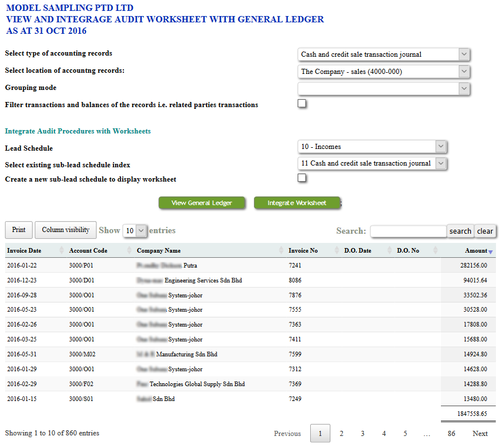Image resolution: width=504 pixels, height=448 pixels.
Task: Jump to last page 86
Action: click(451, 434)
